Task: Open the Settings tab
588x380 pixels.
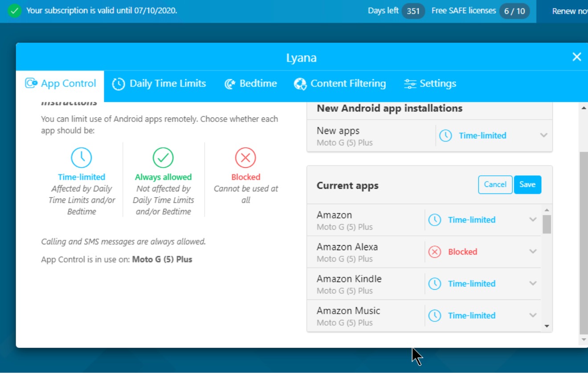Action: pos(430,84)
